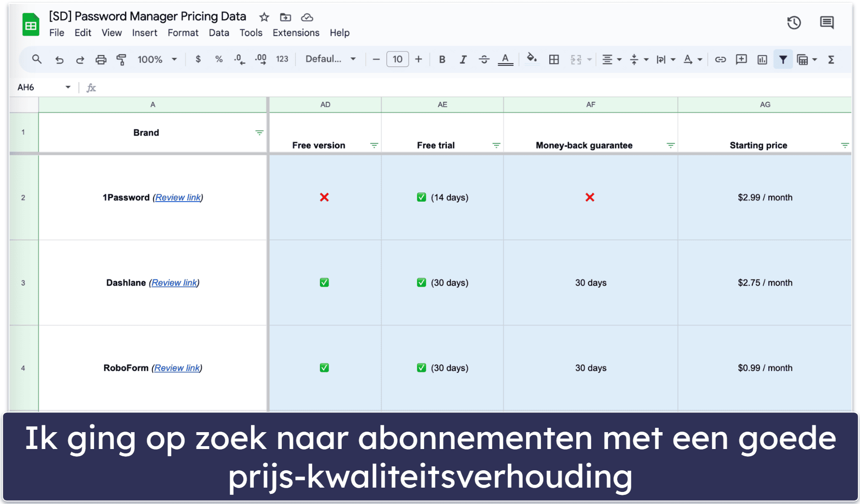This screenshot has height=504, width=860.
Task: Open the Tools menu
Action: coord(251,33)
